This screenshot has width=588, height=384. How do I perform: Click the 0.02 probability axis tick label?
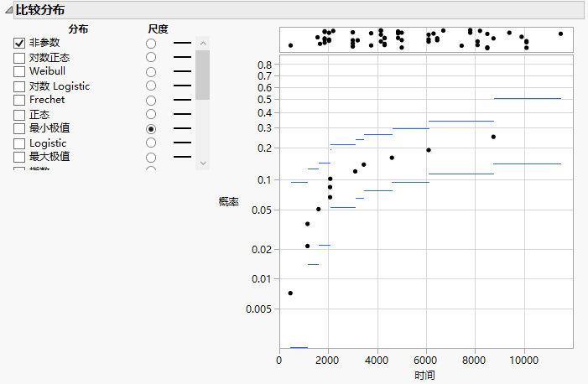point(262,250)
